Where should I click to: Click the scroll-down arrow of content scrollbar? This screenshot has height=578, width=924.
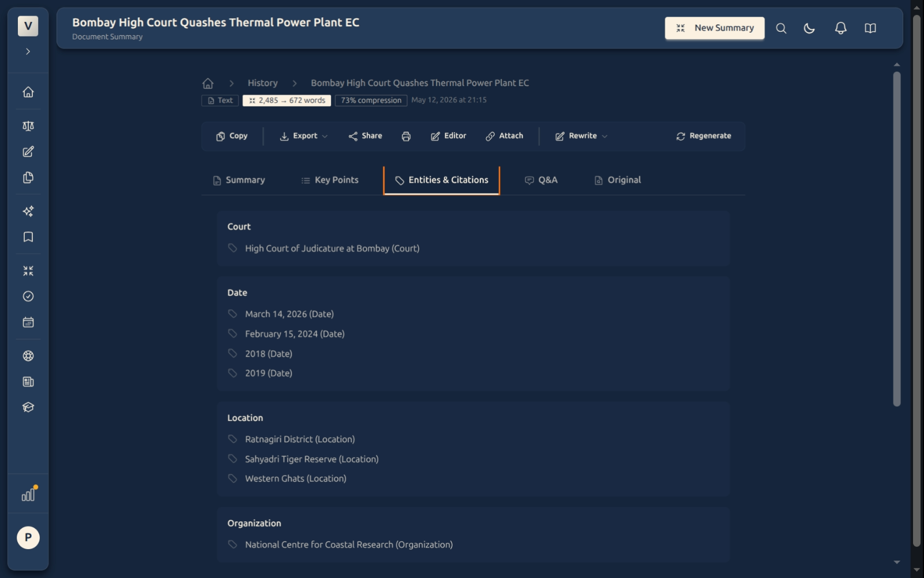tap(897, 562)
